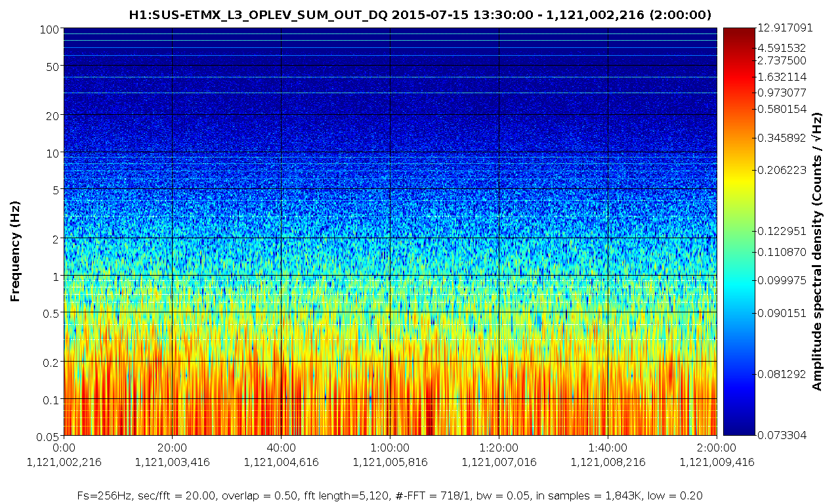Select the '20' frequency tick label
This screenshot has width=840, height=504.
pyautogui.click(x=54, y=115)
